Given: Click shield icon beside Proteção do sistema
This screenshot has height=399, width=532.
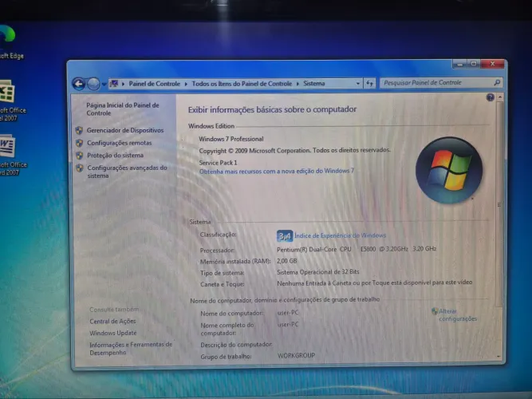Looking at the screenshot, I should [x=80, y=156].
